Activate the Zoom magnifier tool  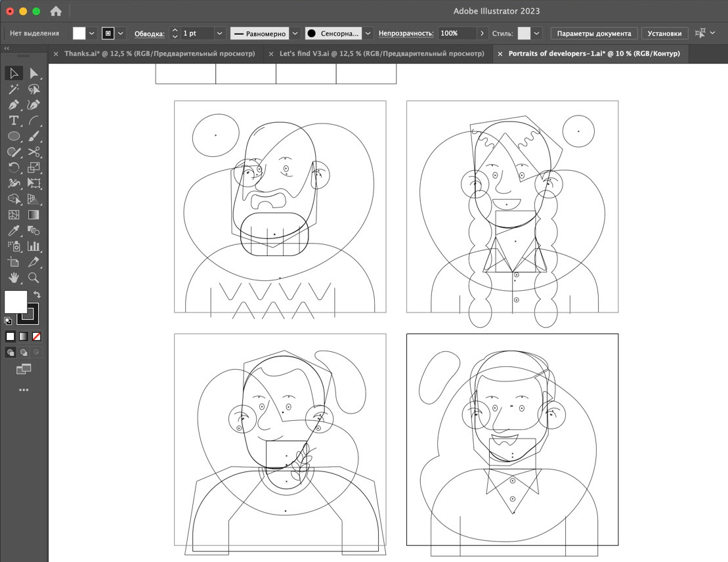point(34,278)
